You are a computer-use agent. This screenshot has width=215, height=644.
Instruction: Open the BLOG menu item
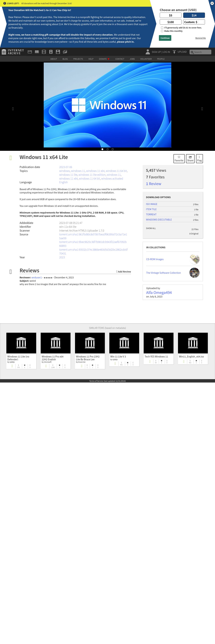pos(65,59)
